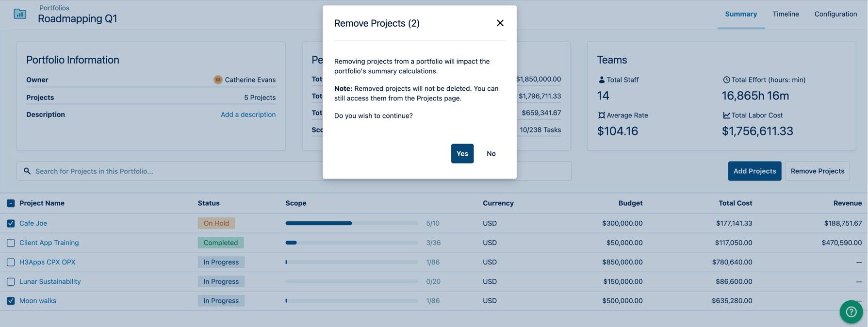Open the Configuration tab
This screenshot has height=327, width=868.
click(835, 14)
